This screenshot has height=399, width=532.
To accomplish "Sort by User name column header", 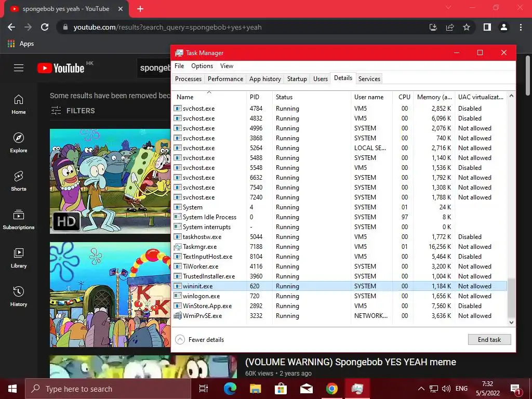I will 372,97.
